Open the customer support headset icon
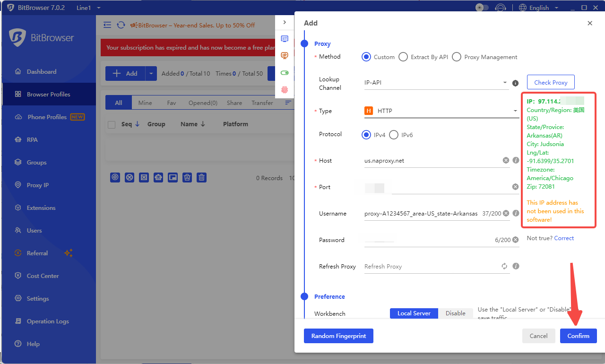The width and height of the screenshot is (605, 364). pyautogui.click(x=500, y=8)
